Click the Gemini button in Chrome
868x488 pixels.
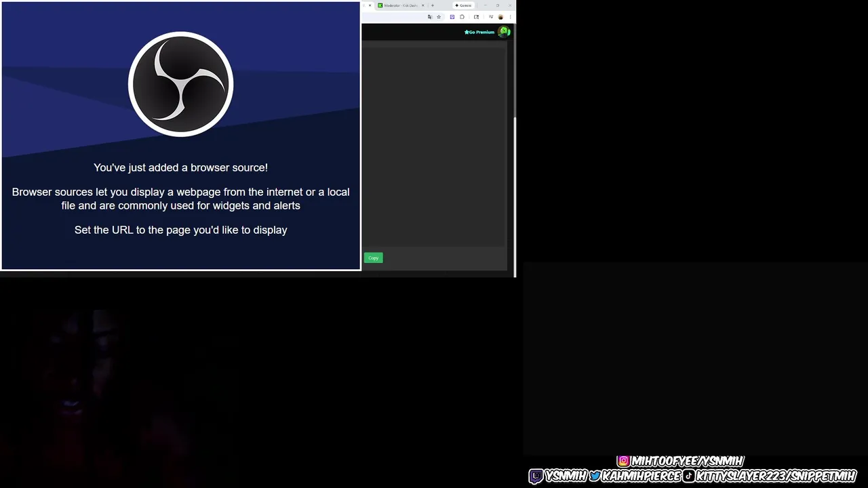pyautogui.click(x=464, y=5)
